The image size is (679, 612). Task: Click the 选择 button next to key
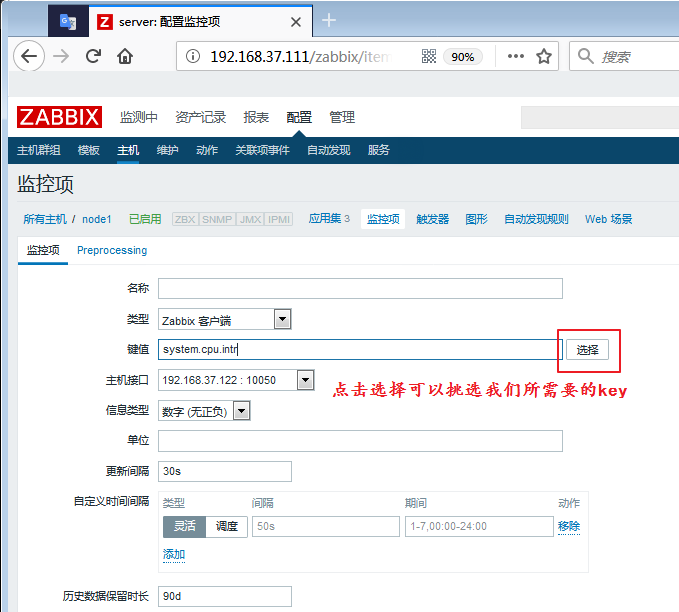(588, 349)
